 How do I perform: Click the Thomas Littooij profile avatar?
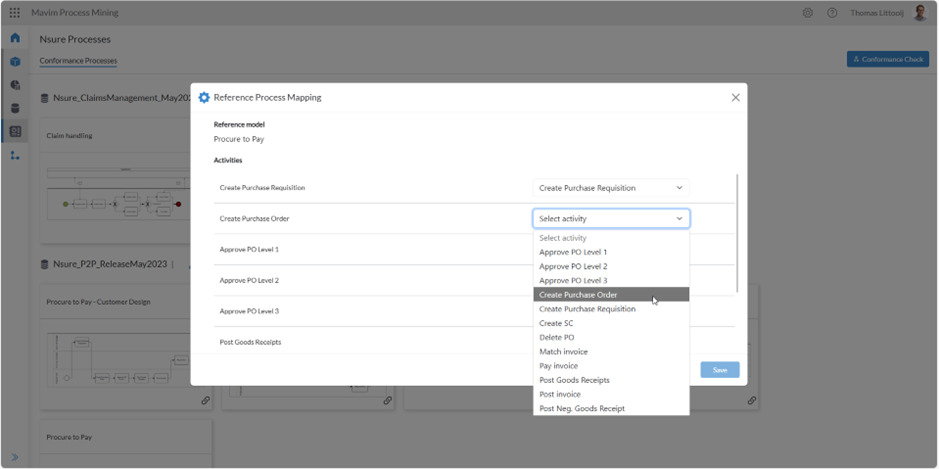pos(920,13)
